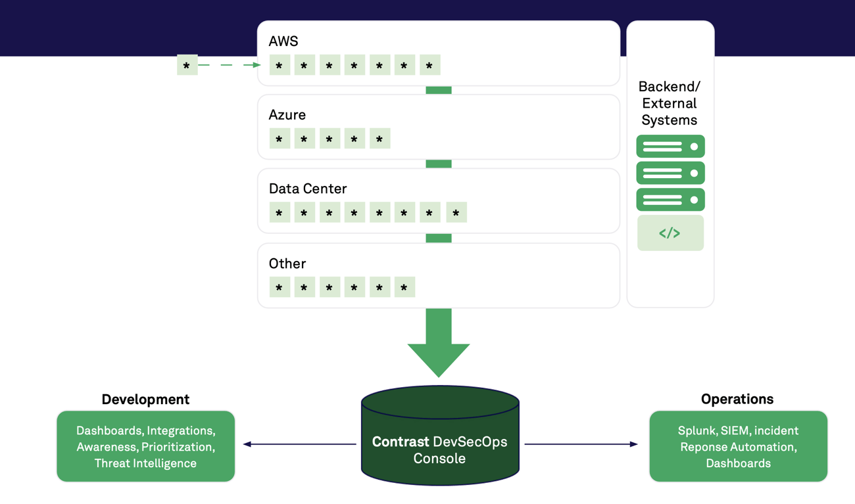The image size is (855, 504).
Task: Click first asterisk box in Data Center row
Action: point(280,212)
